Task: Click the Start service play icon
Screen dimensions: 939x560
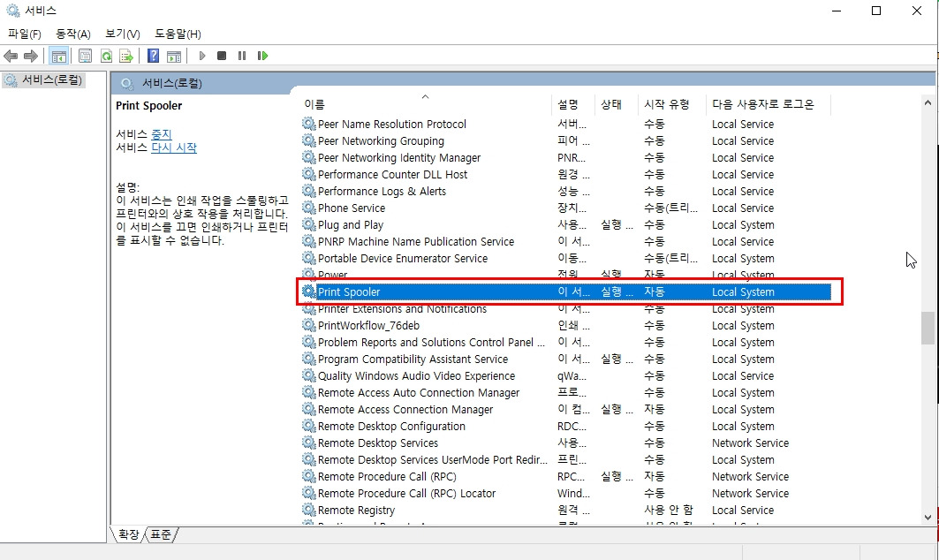Action: coord(201,56)
